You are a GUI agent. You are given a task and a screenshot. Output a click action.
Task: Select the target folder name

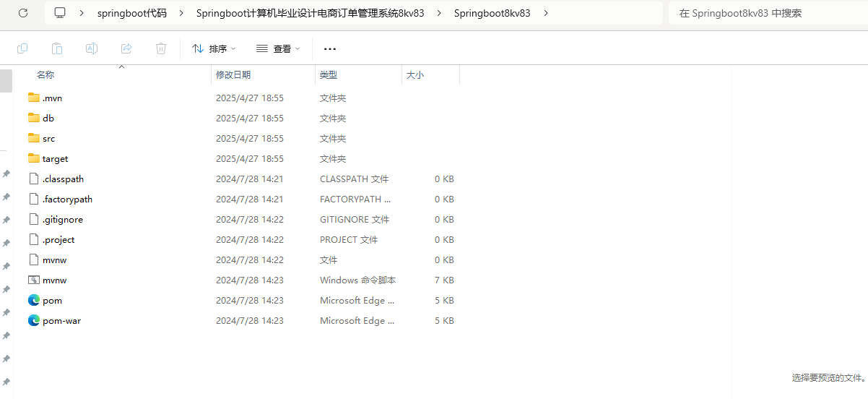[55, 158]
